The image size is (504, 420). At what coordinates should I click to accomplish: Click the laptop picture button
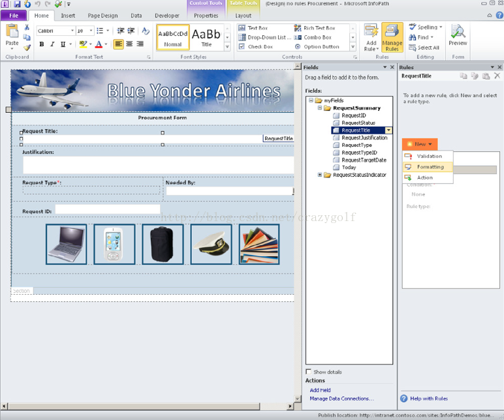pos(66,245)
